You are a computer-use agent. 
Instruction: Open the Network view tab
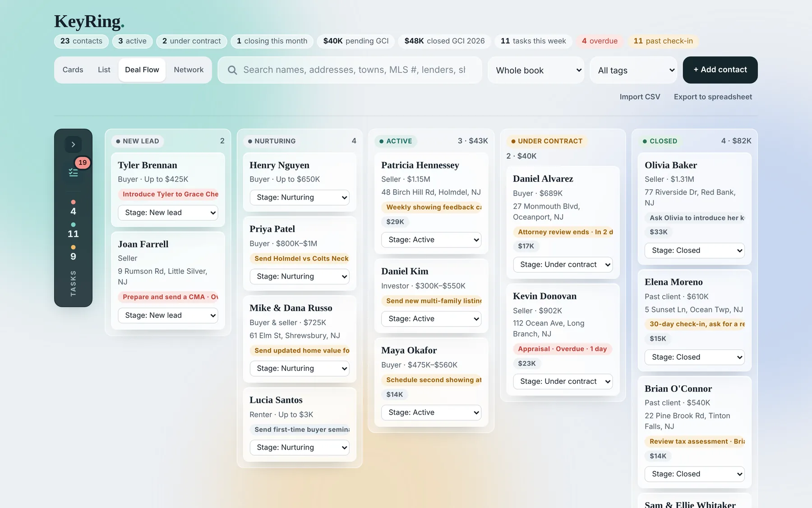(189, 70)
